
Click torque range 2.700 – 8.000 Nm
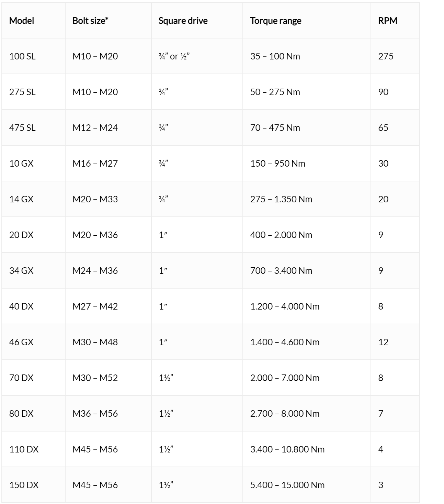tap(285, 414)
